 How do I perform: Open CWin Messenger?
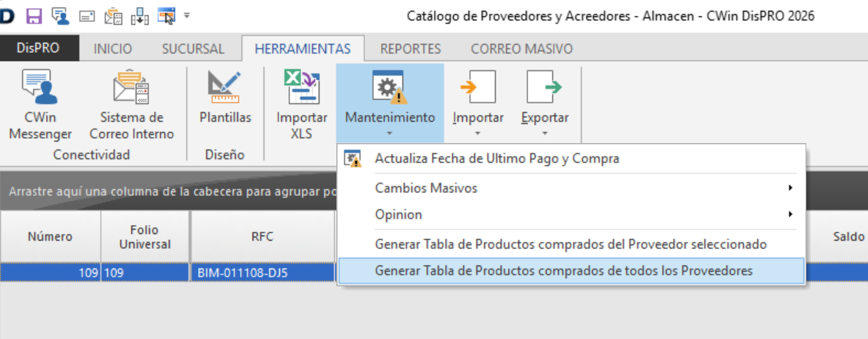40,105
